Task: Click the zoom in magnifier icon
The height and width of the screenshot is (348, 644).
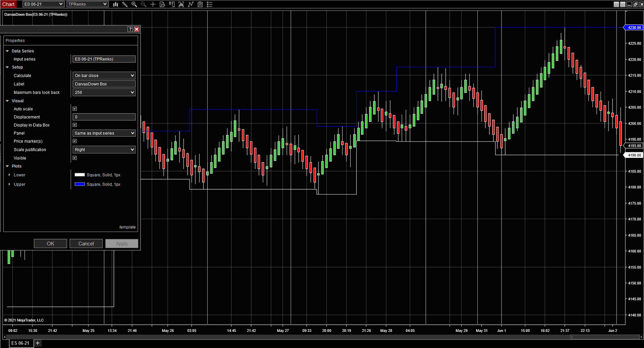Action: (x=134, y=4)
